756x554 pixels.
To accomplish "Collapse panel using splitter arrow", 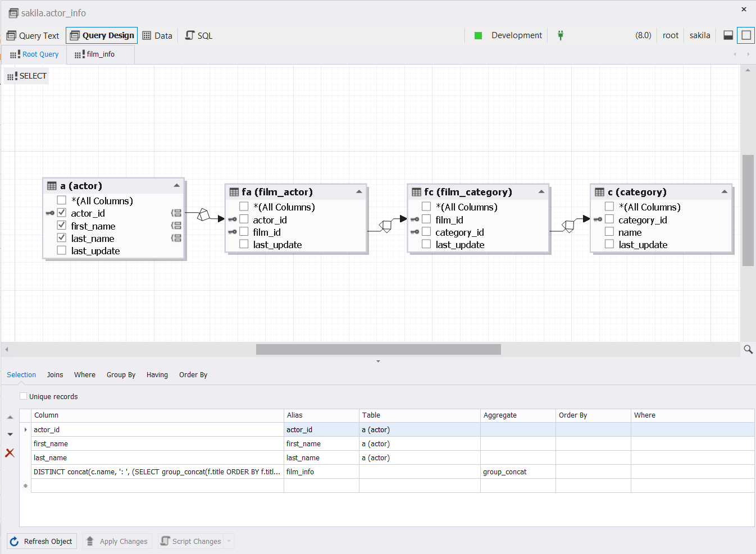I will [378, 361].
